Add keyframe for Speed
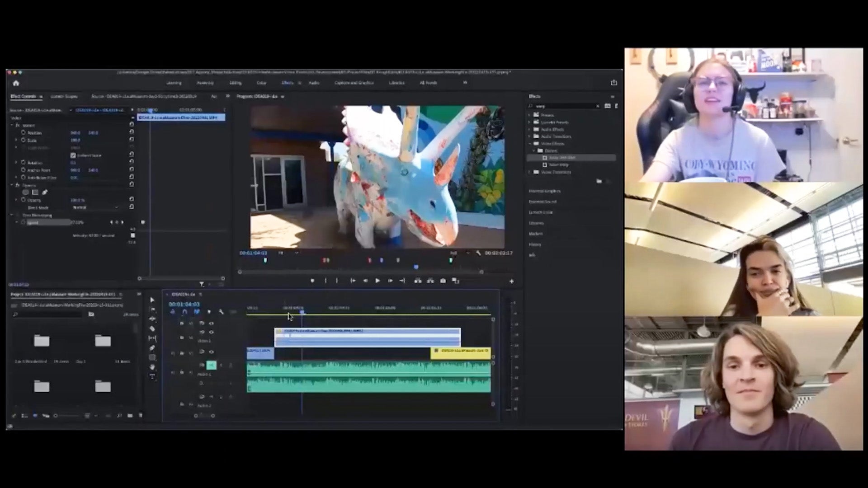The width and height of the screenshot is (868, 488). pyautogui.click(x=117, y=222)
